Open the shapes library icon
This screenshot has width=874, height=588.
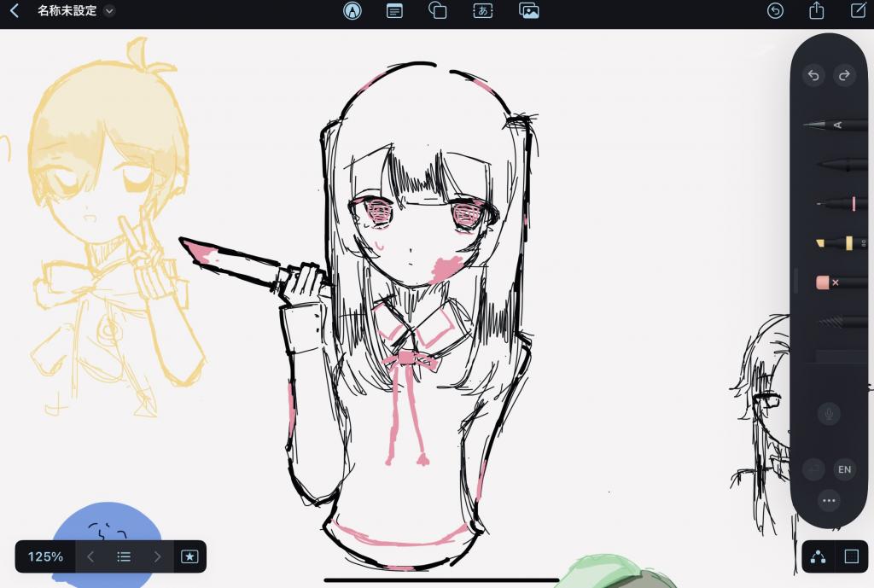438,11
